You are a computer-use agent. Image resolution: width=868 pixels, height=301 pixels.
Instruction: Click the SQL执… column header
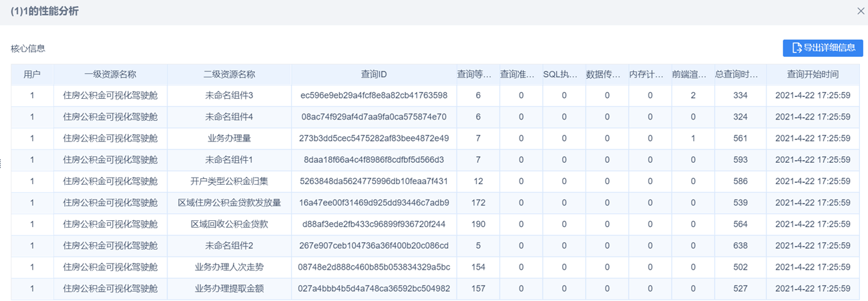(x=564, y=75)
